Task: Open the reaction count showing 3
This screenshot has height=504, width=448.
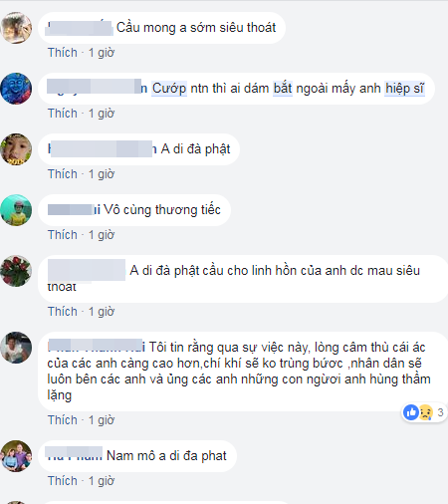Action: click(440, 412)
